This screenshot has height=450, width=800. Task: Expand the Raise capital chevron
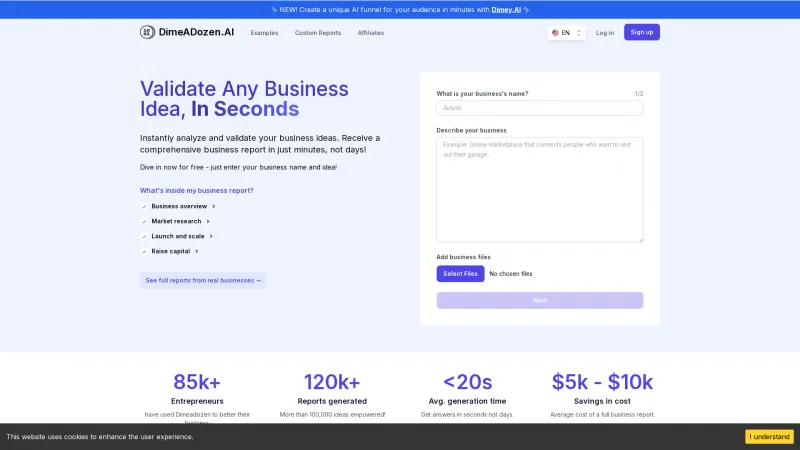196,252
